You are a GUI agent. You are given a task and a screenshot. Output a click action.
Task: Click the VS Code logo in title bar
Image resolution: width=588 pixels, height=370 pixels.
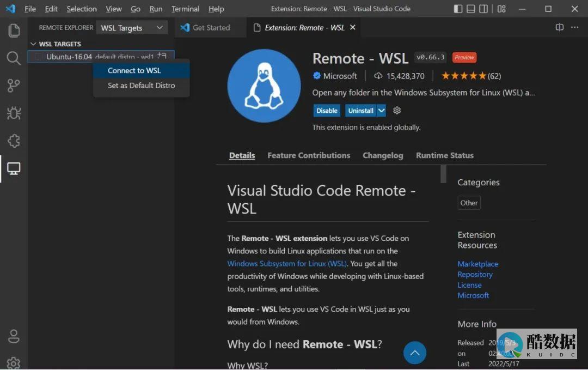[x=11, y=9]
